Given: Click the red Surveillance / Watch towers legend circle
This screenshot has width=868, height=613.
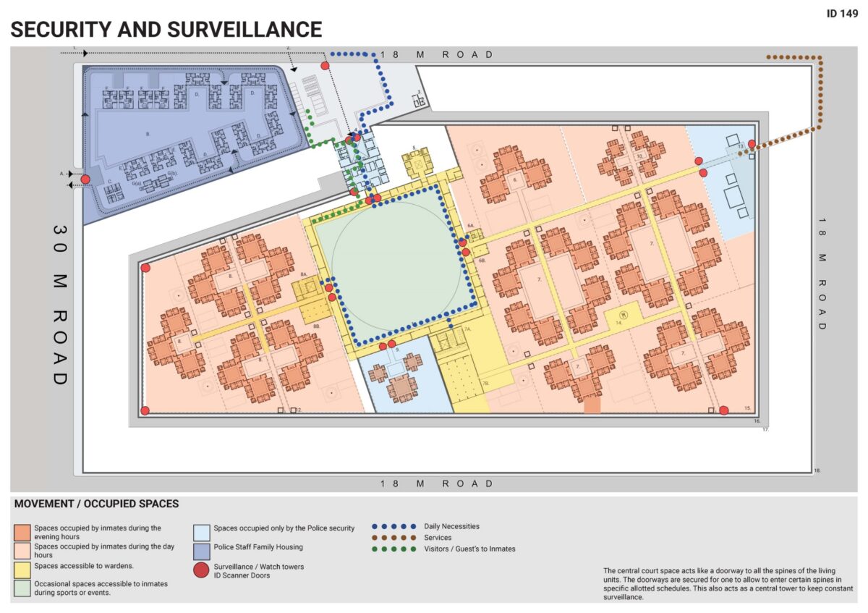Looking at the screenshot, I should coord(202,570).
